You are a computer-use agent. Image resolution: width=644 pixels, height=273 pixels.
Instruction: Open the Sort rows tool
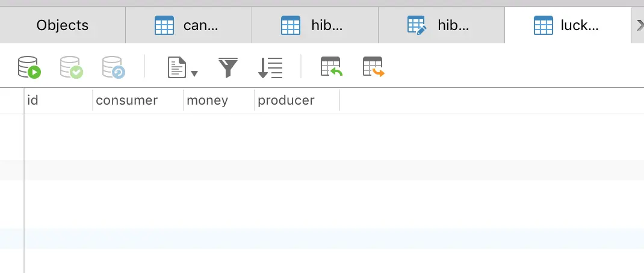[270, 67]
